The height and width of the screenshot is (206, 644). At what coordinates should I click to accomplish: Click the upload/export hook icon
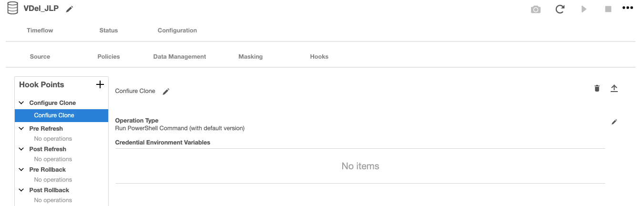[614, 88]
